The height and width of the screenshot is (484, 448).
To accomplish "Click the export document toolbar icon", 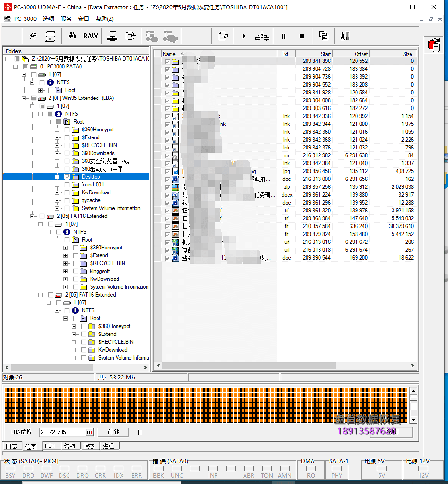I will [223, 37].
